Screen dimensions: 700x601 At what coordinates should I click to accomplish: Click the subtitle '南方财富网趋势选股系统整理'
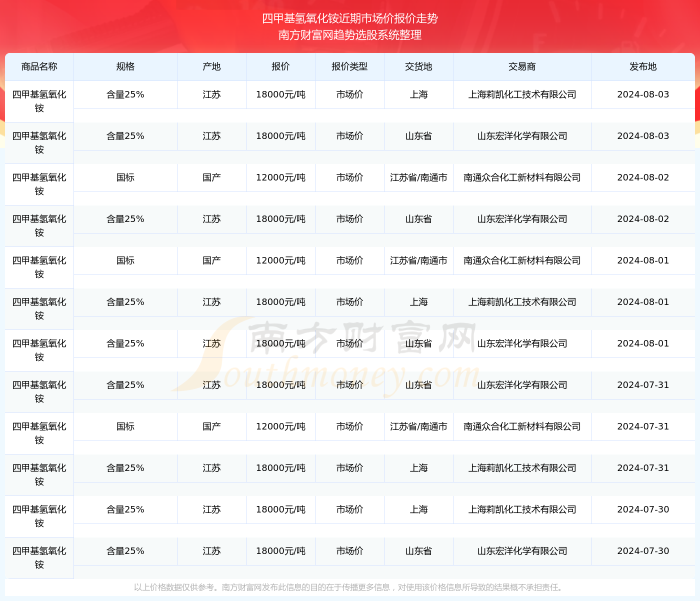(x=350, y=35)
